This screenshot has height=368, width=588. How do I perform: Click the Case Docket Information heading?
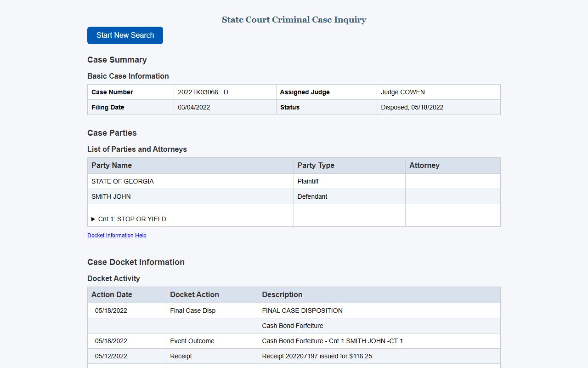136,262
